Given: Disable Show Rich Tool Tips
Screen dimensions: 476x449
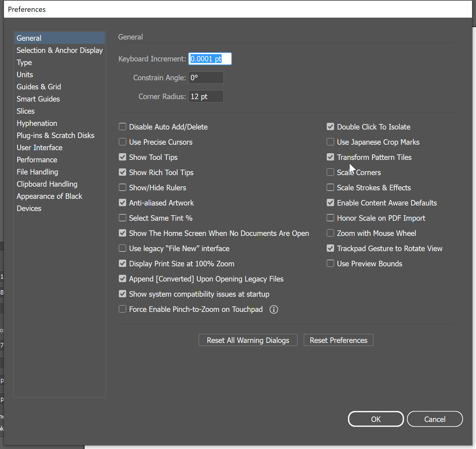Looking at the screenshot, I should [122, 172].
